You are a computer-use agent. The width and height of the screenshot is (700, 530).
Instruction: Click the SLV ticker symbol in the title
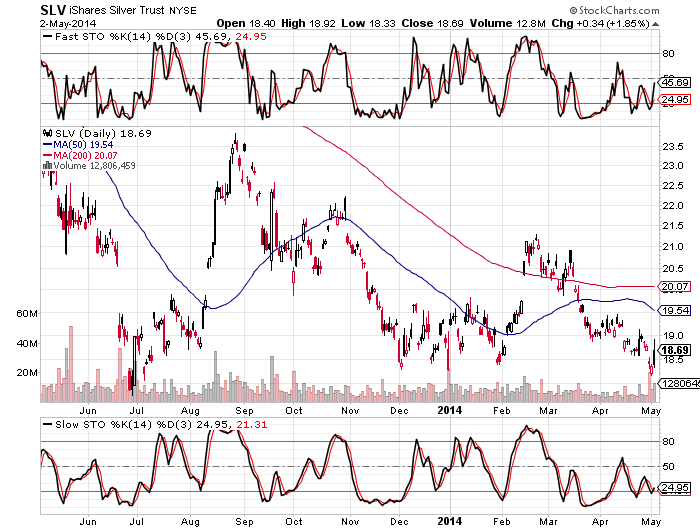click(53, 10)
